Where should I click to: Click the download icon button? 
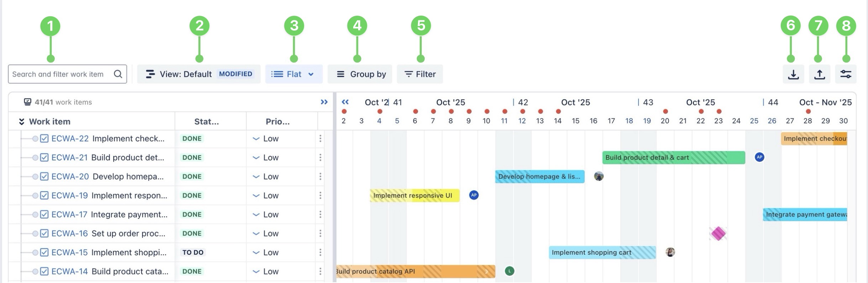[x=793, y=74]
